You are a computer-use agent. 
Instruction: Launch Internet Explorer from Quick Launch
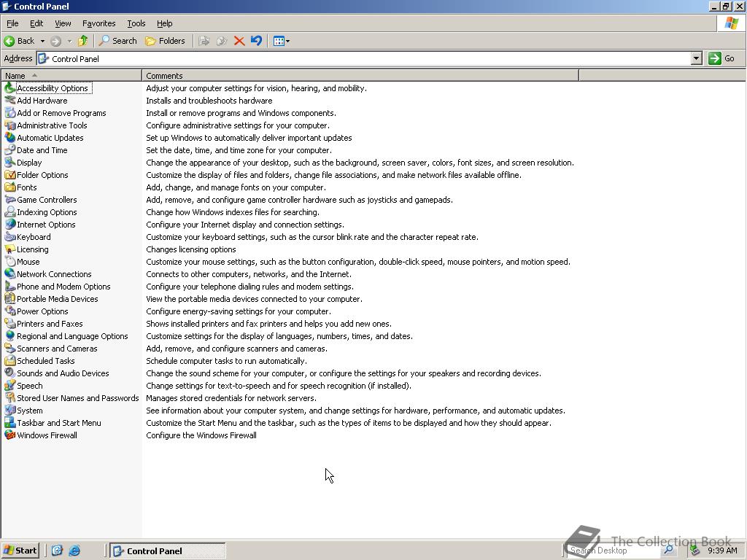[x=75, y=551]
